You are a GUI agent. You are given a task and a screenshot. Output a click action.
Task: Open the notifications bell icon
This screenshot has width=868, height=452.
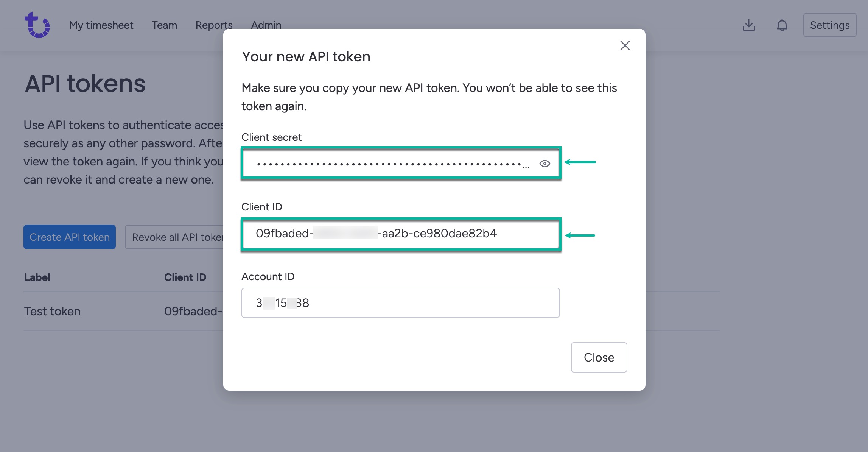tap(782, 25)
